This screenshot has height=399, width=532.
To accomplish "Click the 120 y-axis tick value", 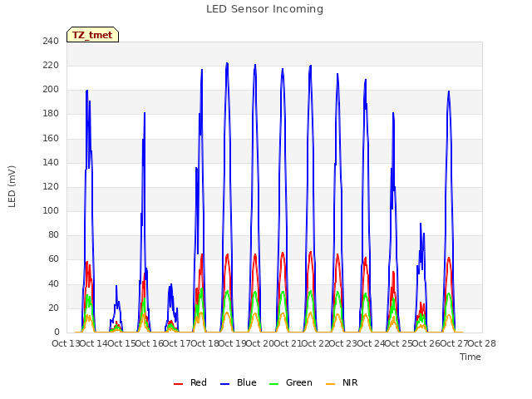I will pos(51,186).
